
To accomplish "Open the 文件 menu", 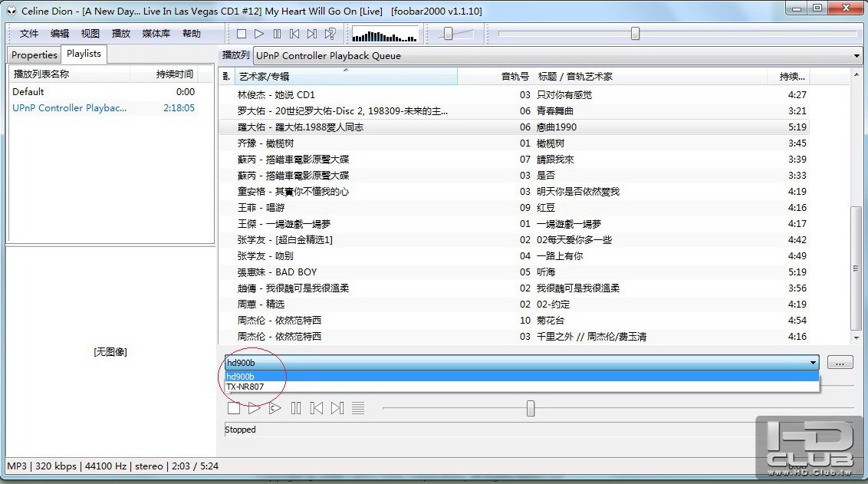I will click(29, 34).
